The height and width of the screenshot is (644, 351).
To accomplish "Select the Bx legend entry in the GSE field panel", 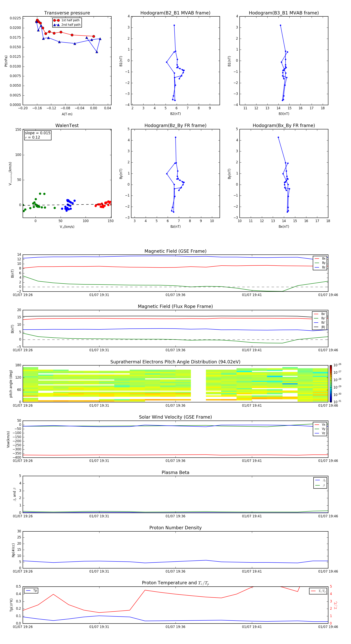I will pyautogui.click(x=320, y=259).
